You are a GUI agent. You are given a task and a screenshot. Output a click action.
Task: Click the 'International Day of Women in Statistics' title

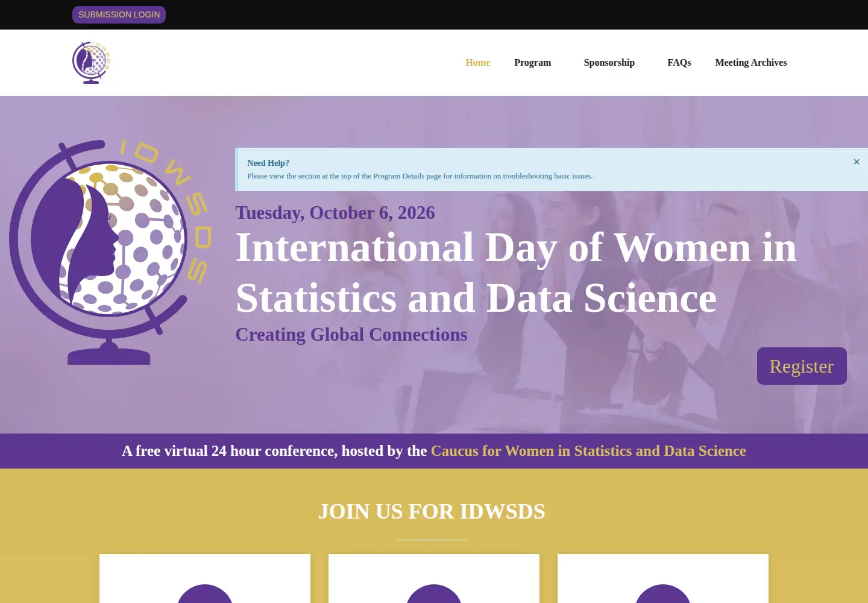click(516, 273)
